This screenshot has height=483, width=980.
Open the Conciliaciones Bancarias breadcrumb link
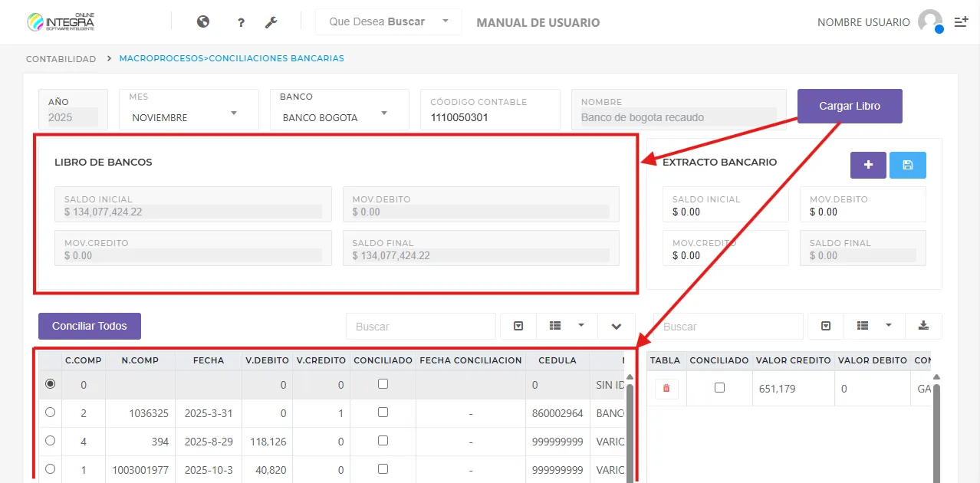(x=232, y=58)
